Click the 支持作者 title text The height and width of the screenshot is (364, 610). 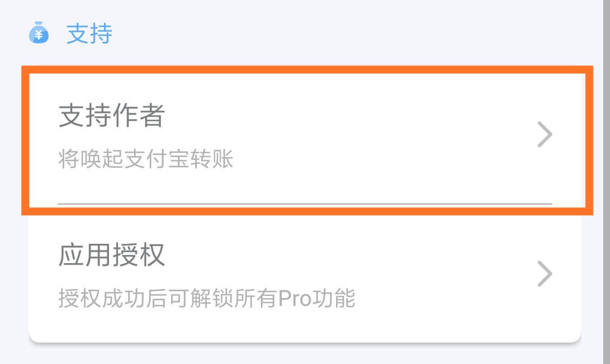112,116
